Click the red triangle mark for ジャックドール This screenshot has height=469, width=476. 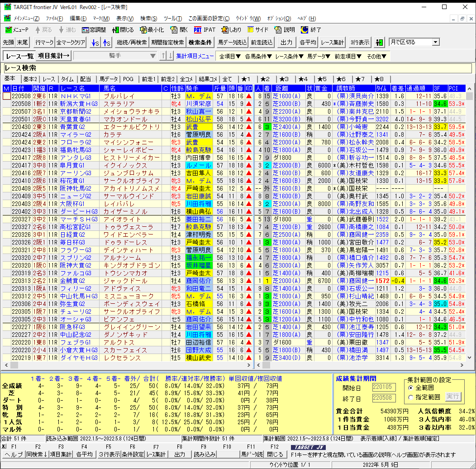pyautogui.click(x=249, y=281)
